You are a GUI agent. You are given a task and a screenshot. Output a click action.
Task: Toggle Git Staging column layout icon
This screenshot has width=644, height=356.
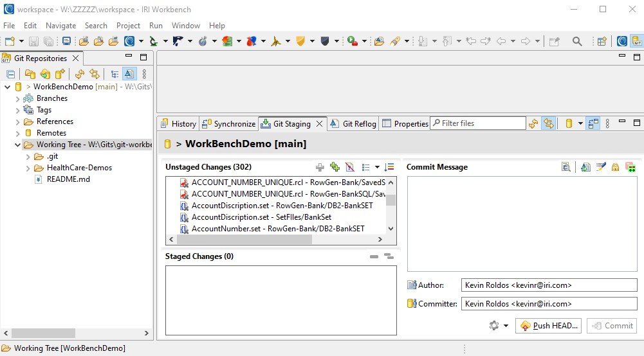pos(593,123)
